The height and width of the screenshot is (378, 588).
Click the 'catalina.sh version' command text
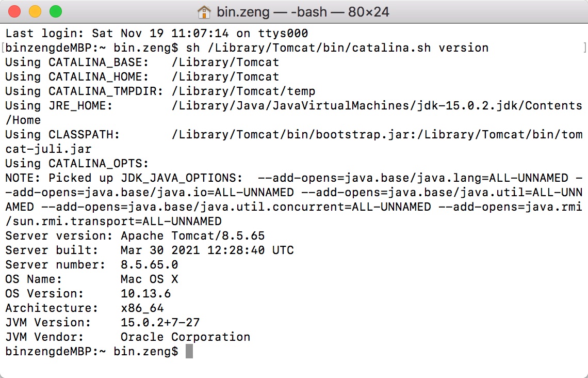(x=420, y=48)
